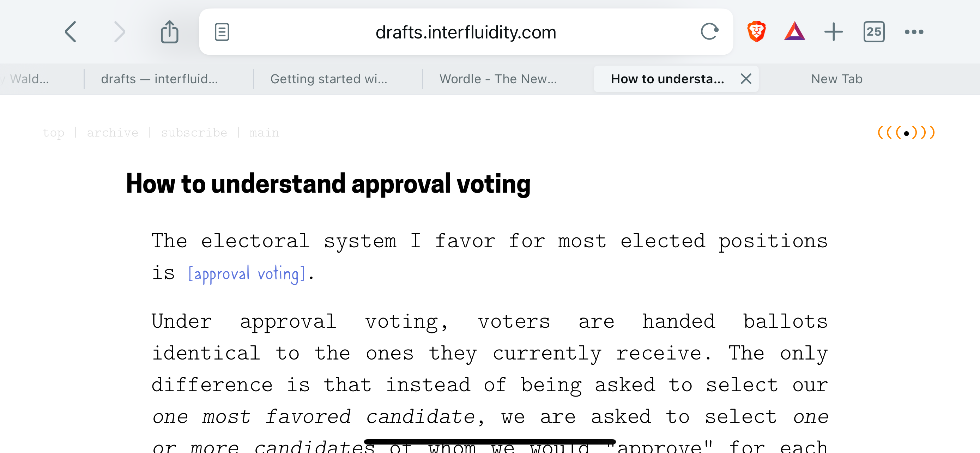The height and width of the screenshot is (453, 980).
Task: Open reader mode page icon
Action: (x=222, y=32)
